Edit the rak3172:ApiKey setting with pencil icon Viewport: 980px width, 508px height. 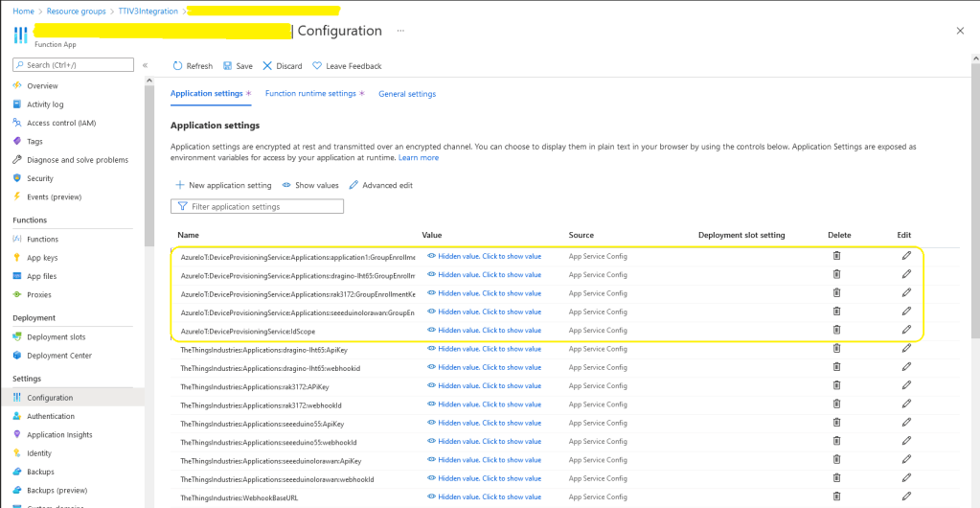pos(906,386)
